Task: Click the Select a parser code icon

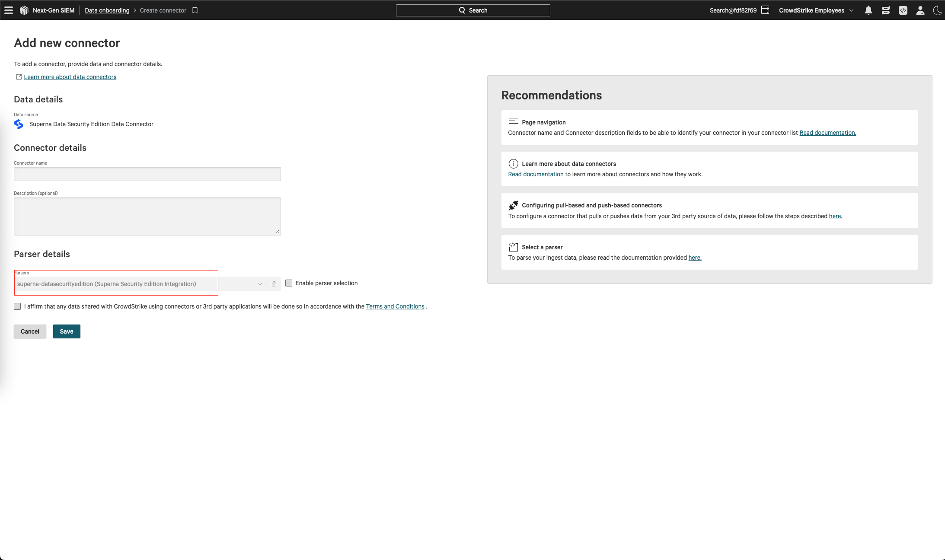Action: [x=513, y=247]
